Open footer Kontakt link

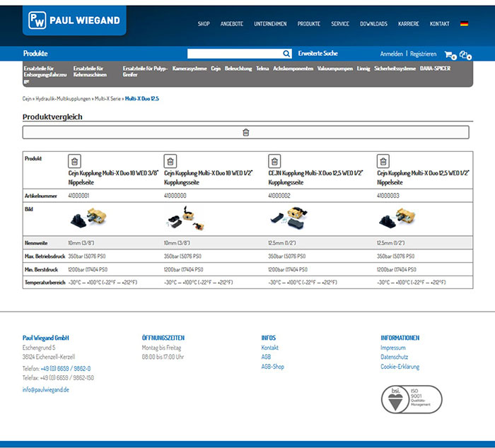coord(270,348)
